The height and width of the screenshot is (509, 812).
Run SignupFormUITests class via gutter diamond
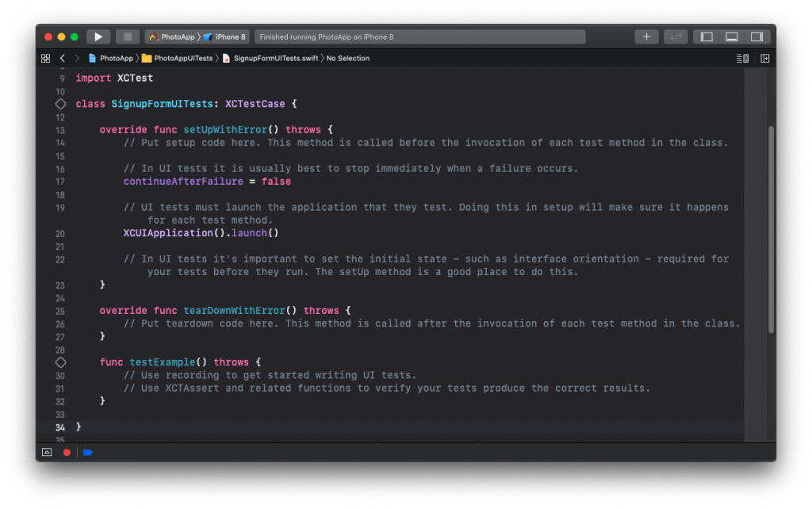[60, 104]
